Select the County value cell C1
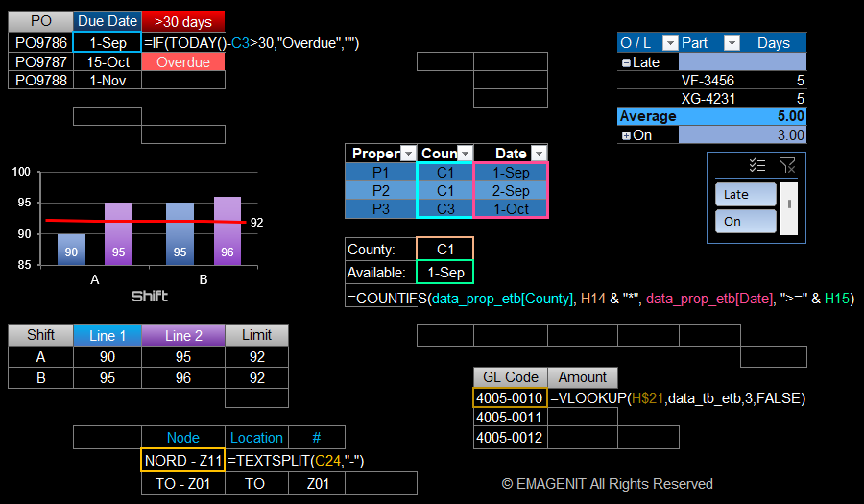The width and height of the screenshot is (864, 504). (444, 249)
